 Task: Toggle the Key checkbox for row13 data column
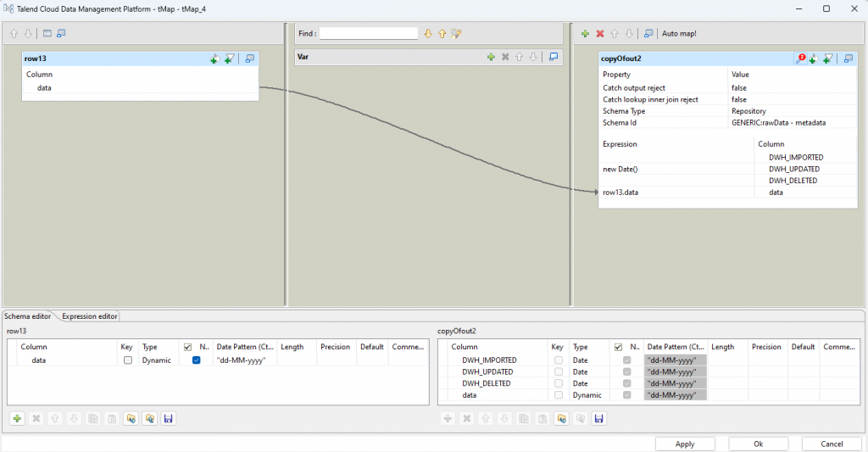click(x=128, y=360)
